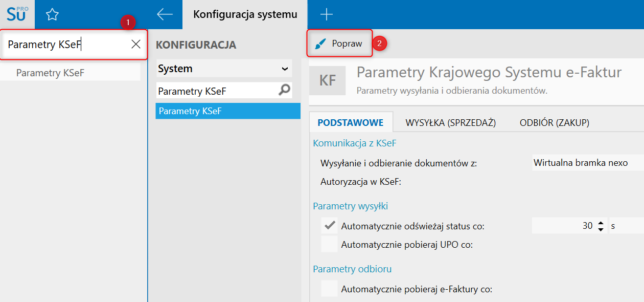This screenshot has height=302, width=644.
Task: Increase refresh interval with up arrow
Action: pos(601,223)
